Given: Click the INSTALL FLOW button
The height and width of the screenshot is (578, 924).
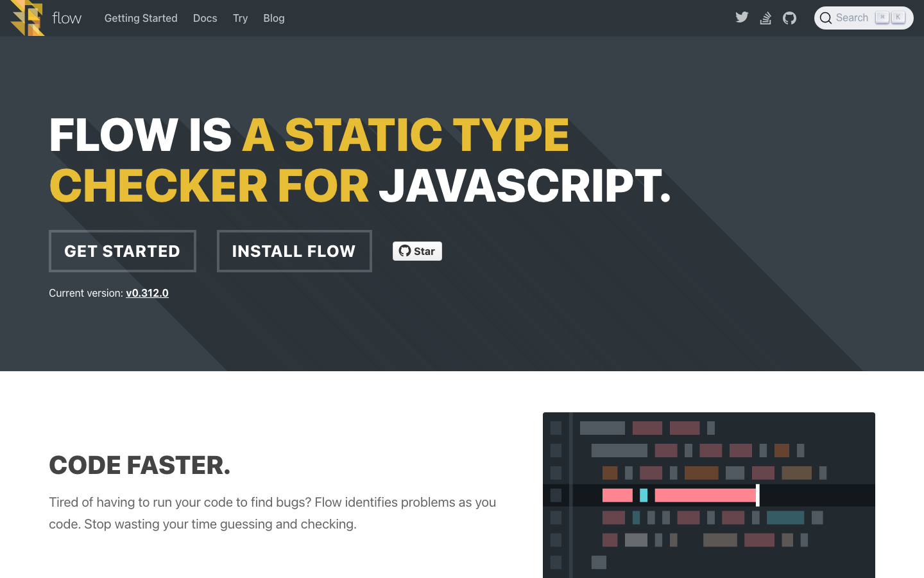Looking at the screenshot, I should (294, 251).
